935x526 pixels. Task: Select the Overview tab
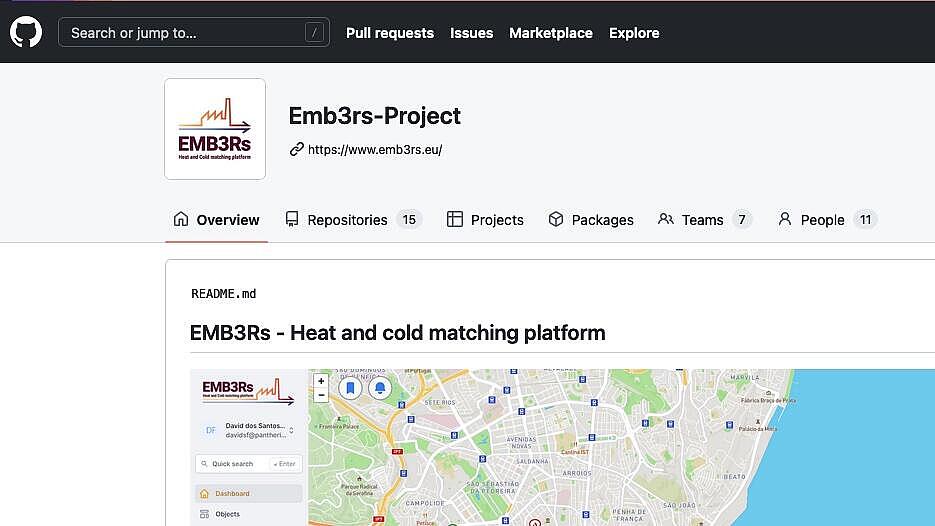(x=216, y=220)
